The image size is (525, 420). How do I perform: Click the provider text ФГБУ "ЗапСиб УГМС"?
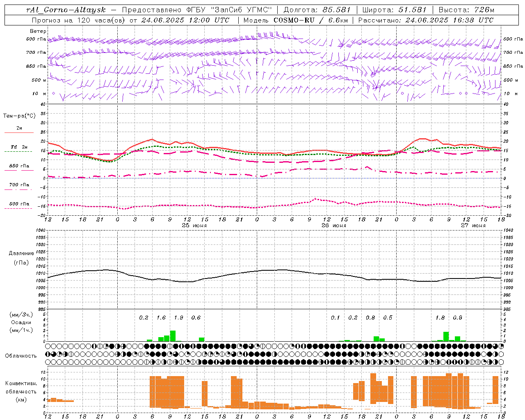[x=230, y=10]
